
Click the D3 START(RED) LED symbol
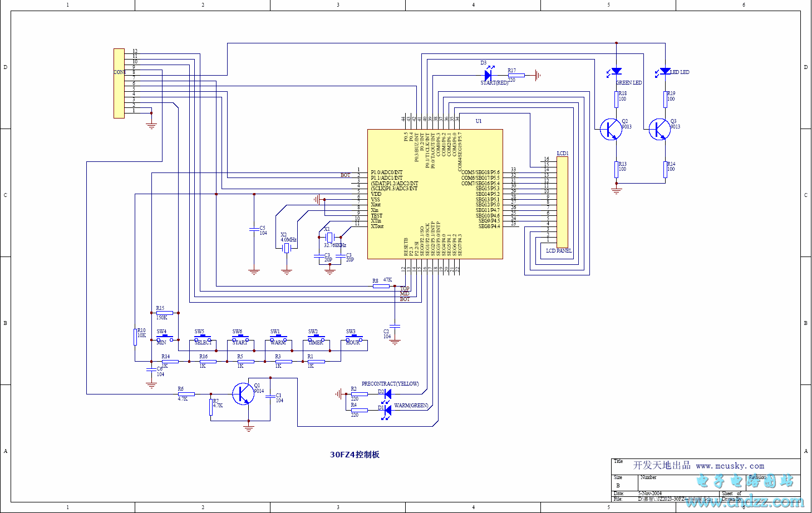click(488, 75)
